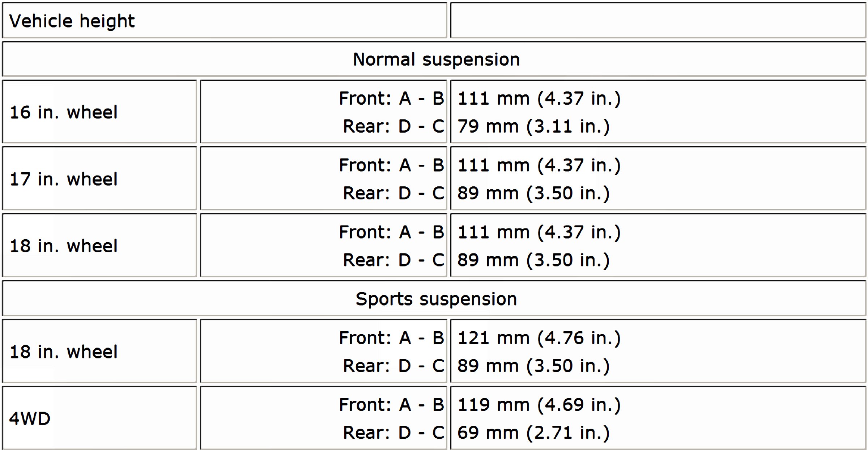Image resolution: width=868 pixels, height=450 pixels.
Task: Select Front: A - B in the 4WD row
Action: pyautogui.click(x=391, y=405)
